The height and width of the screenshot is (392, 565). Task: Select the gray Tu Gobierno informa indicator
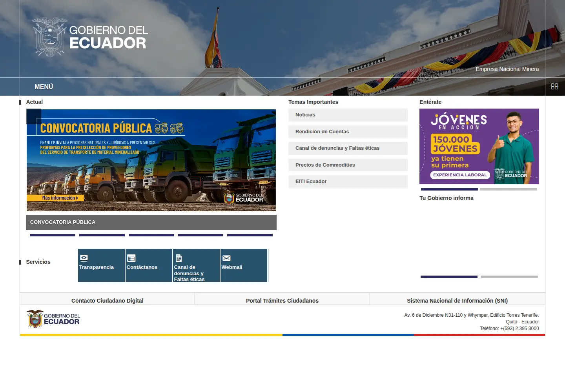(509, 277)
